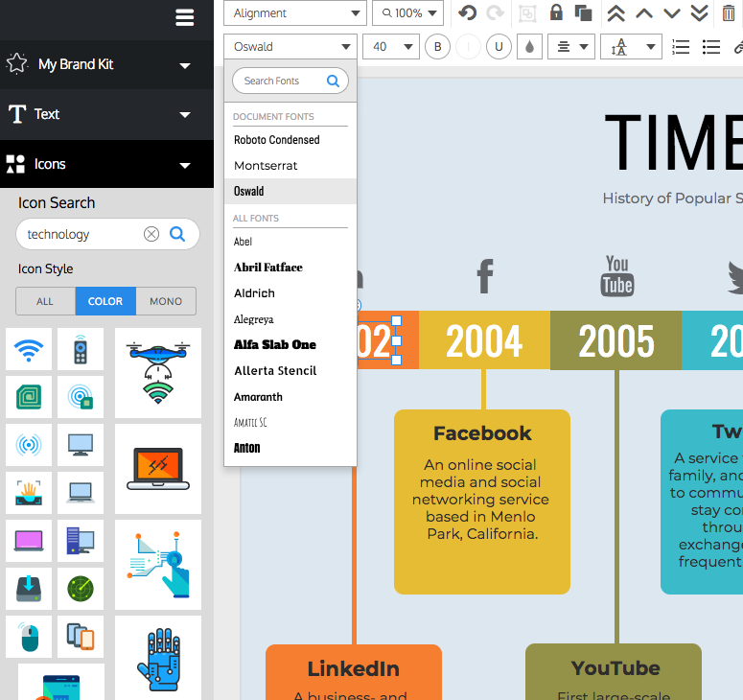Open the text color droplet picker
743x700 pixels.
529,47
